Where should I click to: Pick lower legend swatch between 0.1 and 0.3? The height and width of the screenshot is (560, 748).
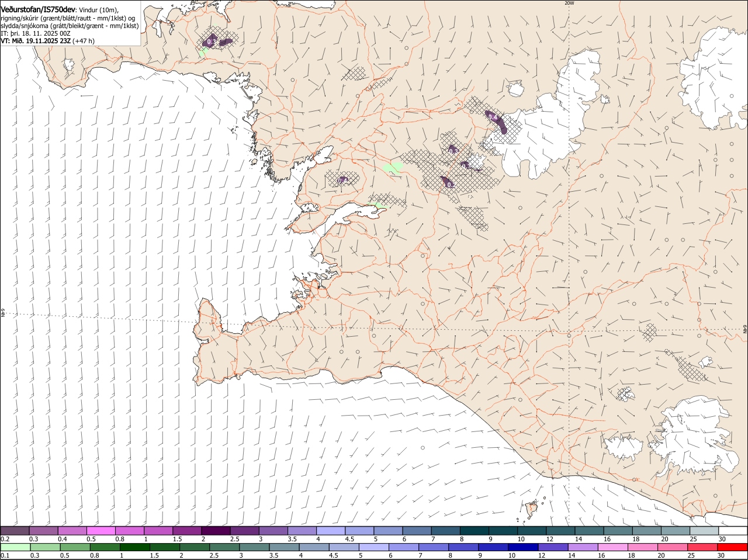[15, 547]
